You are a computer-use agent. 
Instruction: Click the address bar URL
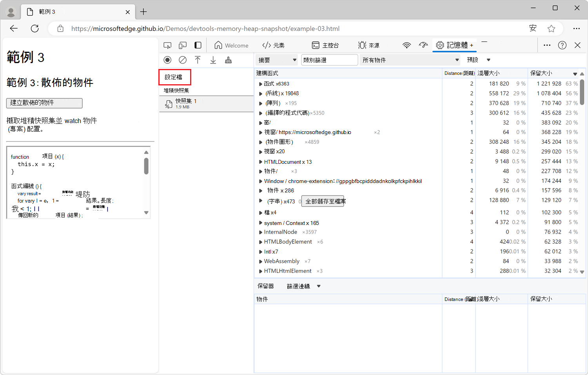[x=205, y=29]
